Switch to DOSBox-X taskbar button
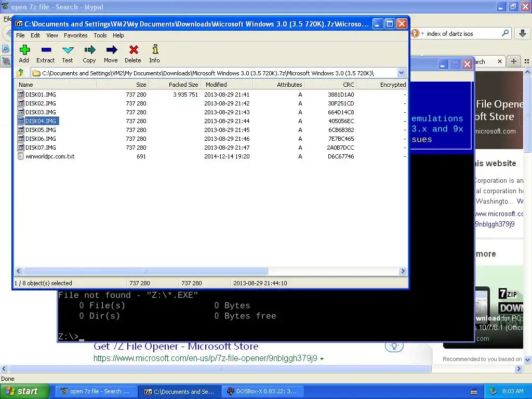Screen dimensions: 532x399 [x=262, y=391]
